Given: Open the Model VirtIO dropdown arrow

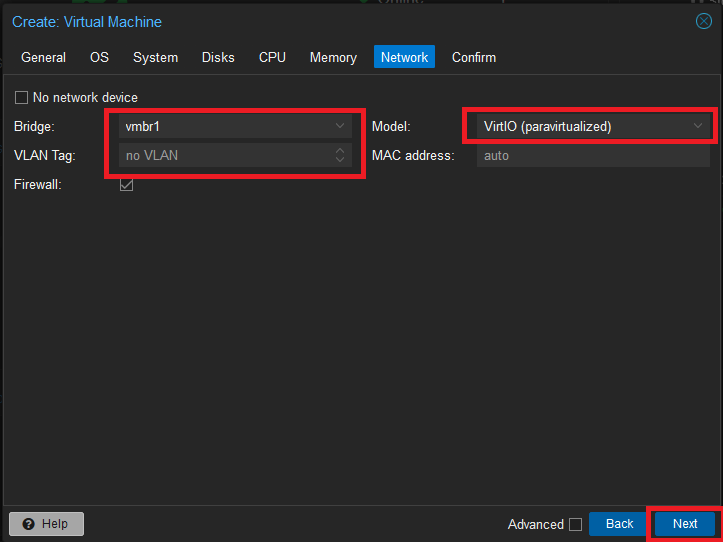Looking at the screenshot, I should (x=698, y=126).
